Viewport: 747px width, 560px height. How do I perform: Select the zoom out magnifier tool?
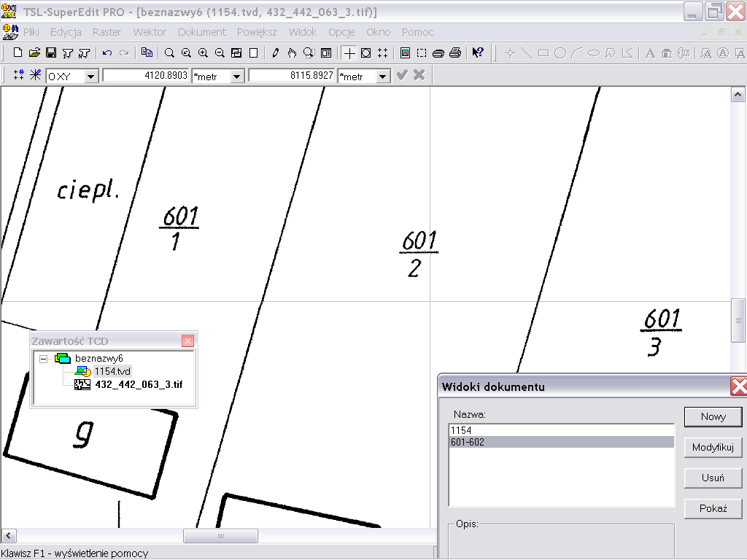click(220, 52)
